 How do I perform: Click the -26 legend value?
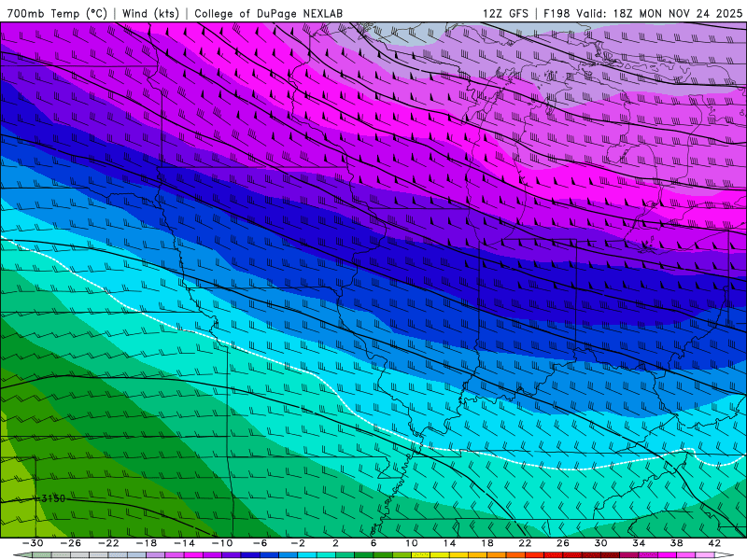tap(71, 543)
